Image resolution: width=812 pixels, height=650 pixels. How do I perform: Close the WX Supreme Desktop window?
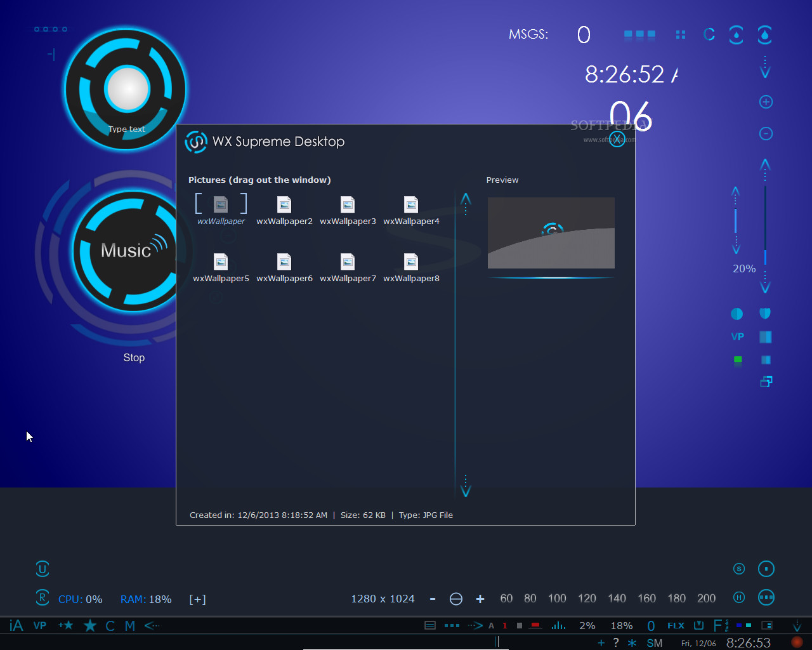pyautogui.click(x=617, y=140)
